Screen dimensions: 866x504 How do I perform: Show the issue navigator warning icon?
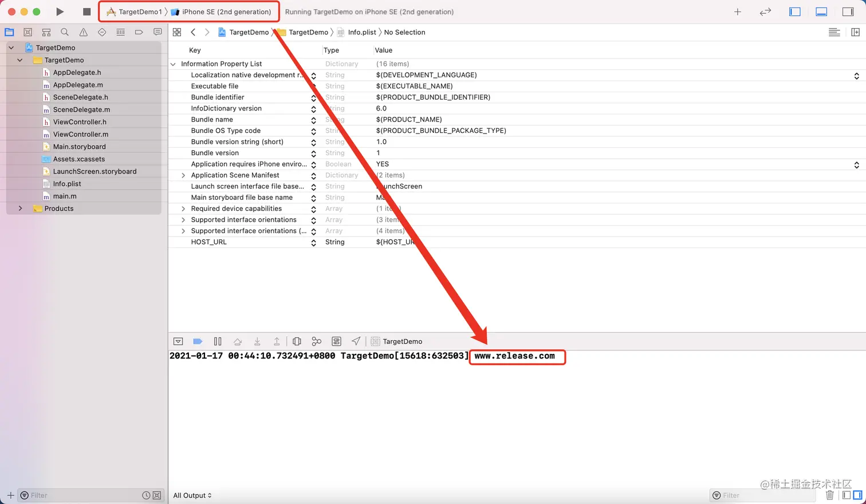[x=84, y=32]
